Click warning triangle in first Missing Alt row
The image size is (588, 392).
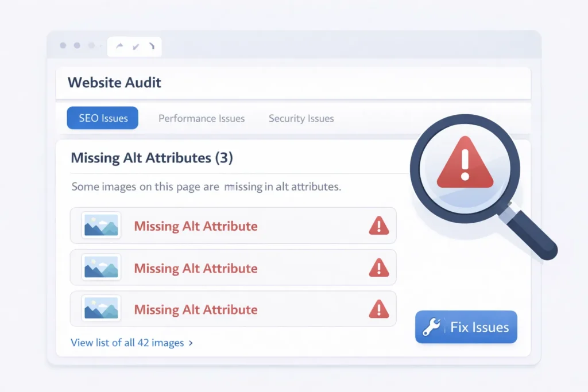tap(378, 226)
